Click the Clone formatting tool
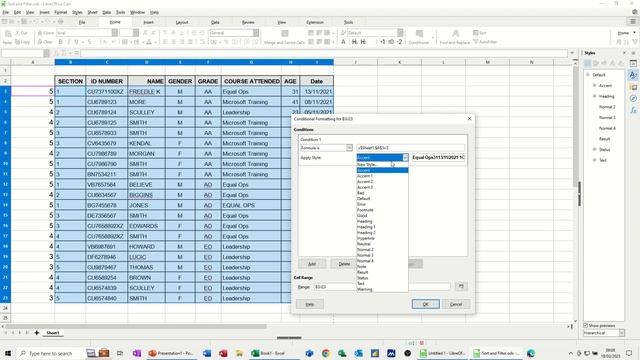 [45, 33]
